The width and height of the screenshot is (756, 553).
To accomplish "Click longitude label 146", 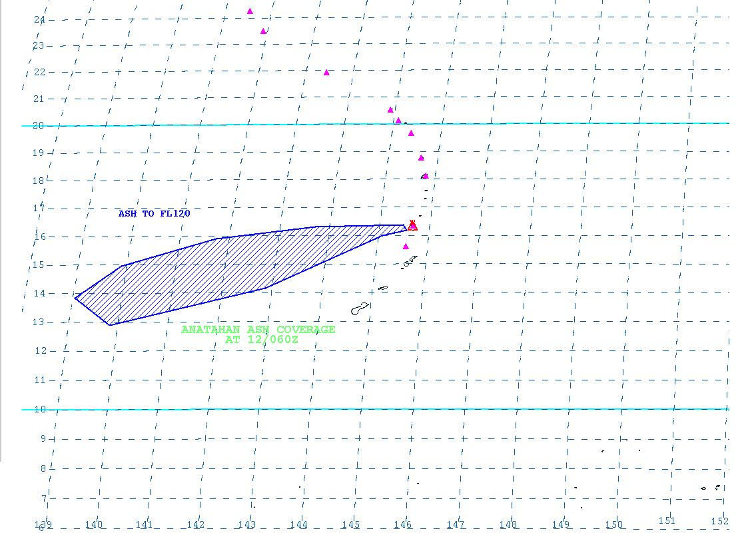I will pyautogui.click(x=403, y=524).
